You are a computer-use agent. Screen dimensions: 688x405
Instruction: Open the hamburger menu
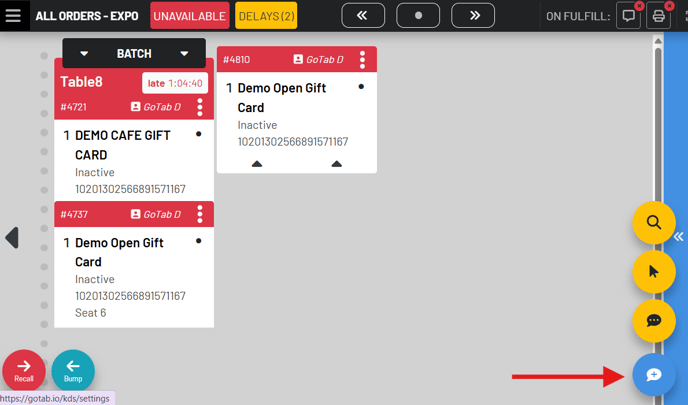point(14,16)
